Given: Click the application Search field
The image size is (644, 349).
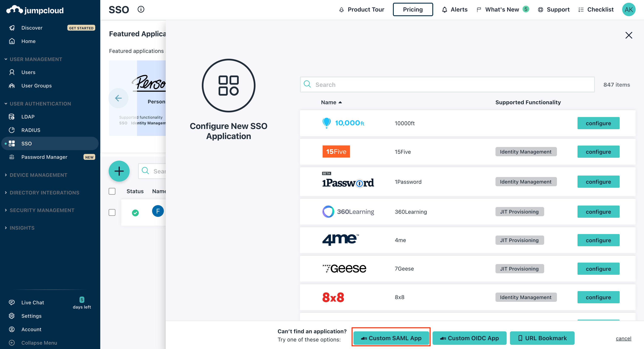Looking at the screenshot, I should [447, 85].
